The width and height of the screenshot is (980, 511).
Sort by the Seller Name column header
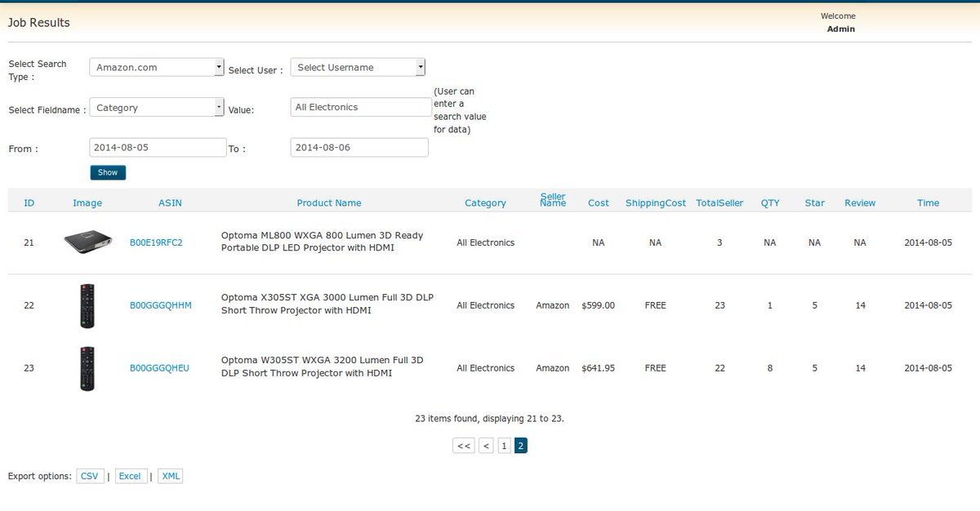click(553, 199)
